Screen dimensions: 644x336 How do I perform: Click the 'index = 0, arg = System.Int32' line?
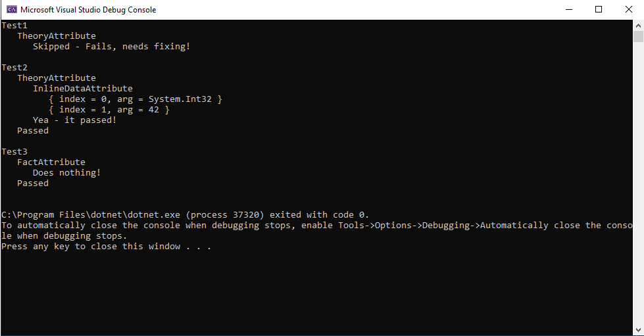pyautogui.click(x=136, y=99)
